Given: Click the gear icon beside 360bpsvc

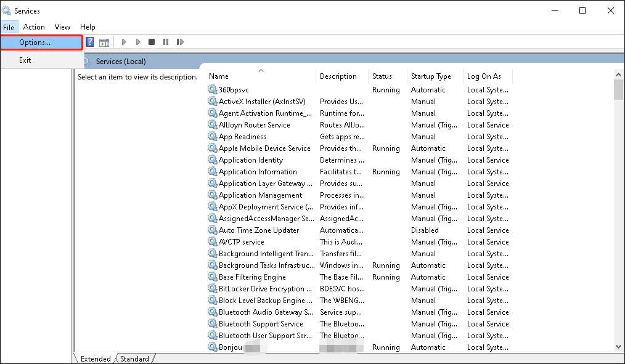Looking at the screenshot, I should click(x=213, y=90).
